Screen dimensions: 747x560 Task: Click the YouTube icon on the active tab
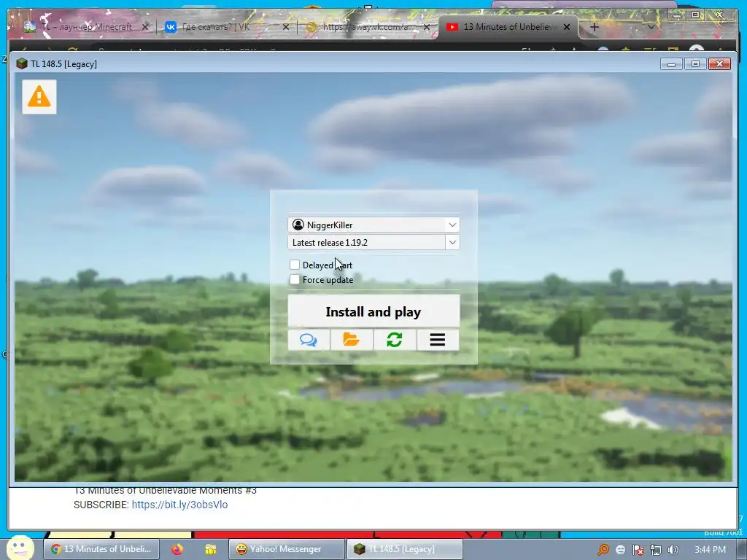pyautogui.click(x=452, y=27)
